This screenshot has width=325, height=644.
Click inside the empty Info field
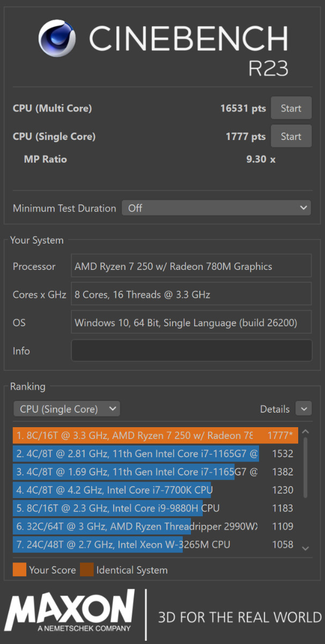191,350
